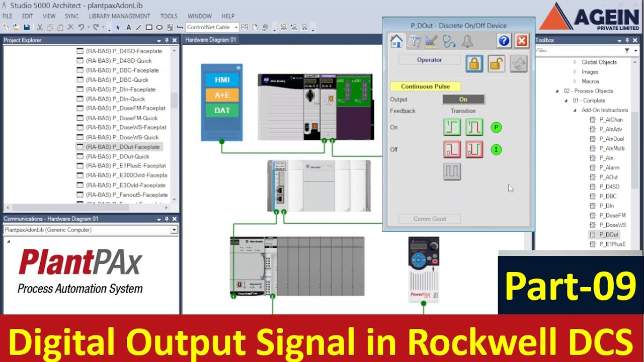Select the pointer selection tool
The height and width of the screenshot is (362, 644).
click(x=118, y=27)
